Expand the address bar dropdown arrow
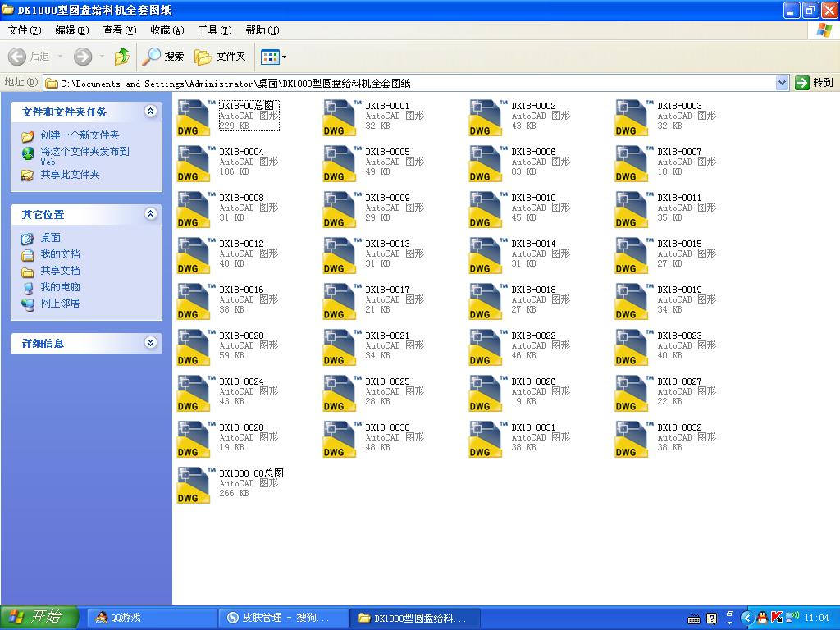 782,83
